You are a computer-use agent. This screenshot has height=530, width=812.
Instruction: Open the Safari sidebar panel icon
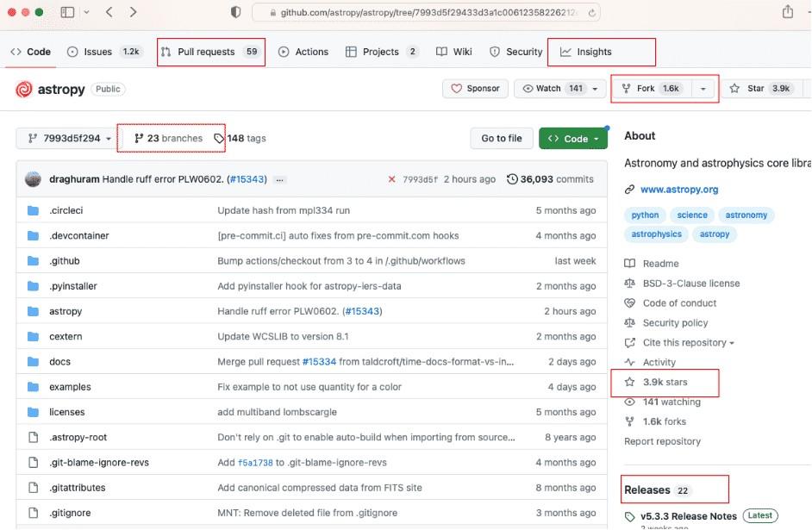[67, 12]
